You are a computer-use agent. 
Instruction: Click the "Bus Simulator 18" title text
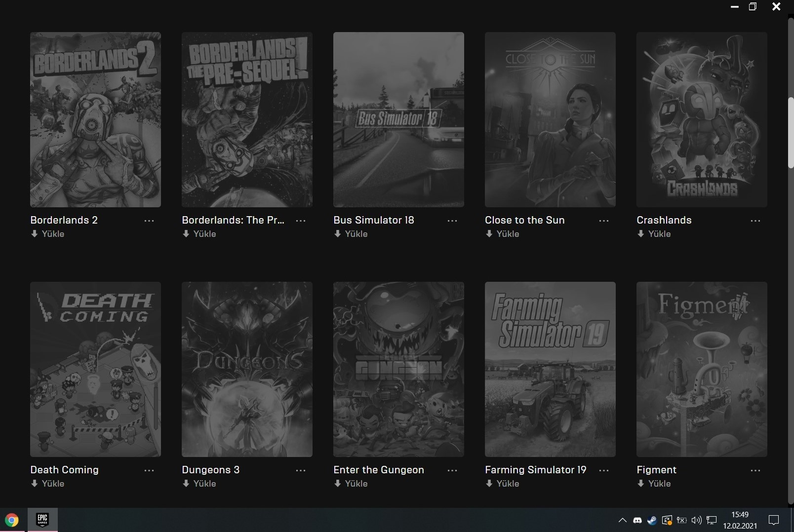374,220
